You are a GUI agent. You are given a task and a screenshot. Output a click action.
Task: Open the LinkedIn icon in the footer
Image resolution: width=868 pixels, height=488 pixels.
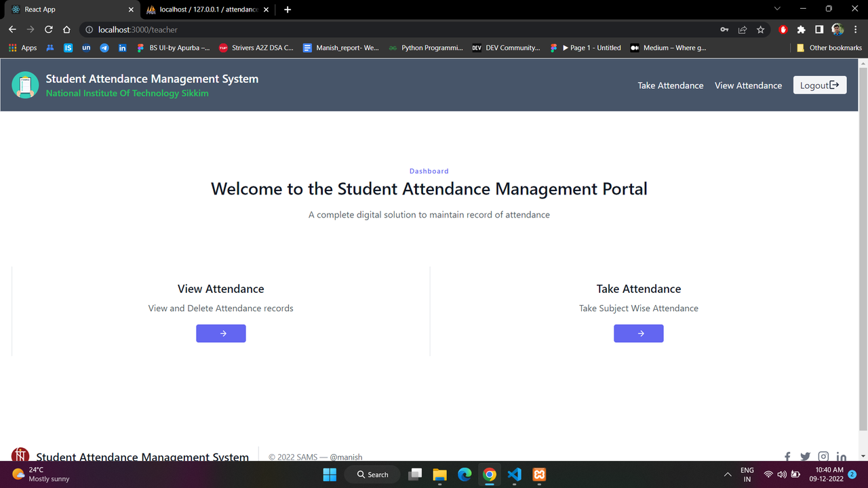click(x=841, y=456)
